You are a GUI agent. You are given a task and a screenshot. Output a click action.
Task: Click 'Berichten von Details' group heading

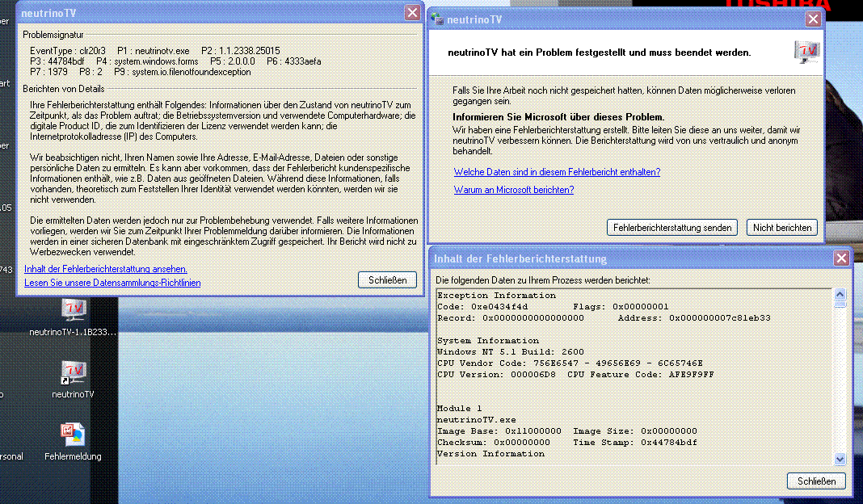[x=63, y=89]
